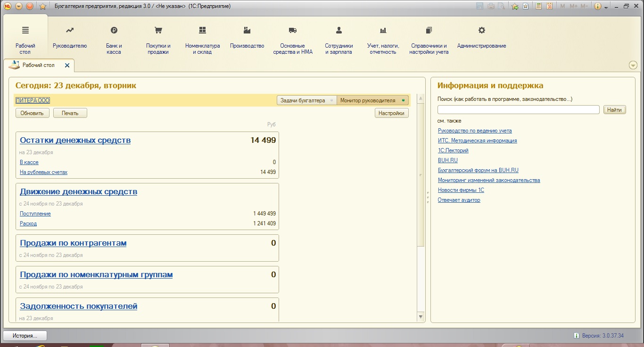644x347 pixels.
Task: Go to the Производство section
Action: 247,38
